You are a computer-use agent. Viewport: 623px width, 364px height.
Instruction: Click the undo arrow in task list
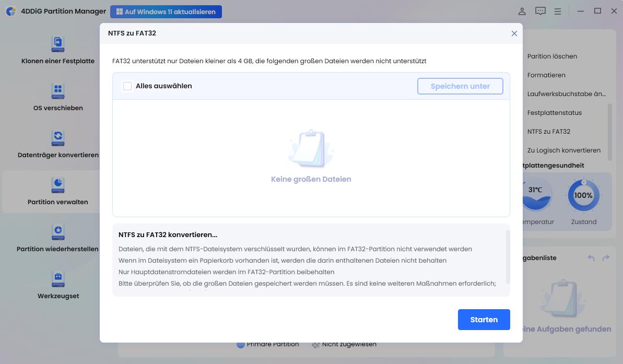591,258
